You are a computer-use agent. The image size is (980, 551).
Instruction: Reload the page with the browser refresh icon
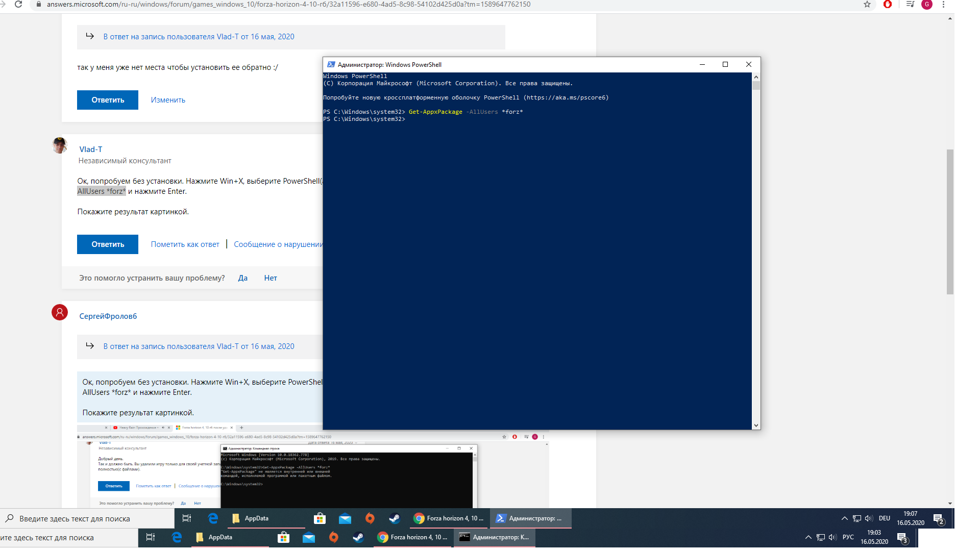tap(18, 4)
